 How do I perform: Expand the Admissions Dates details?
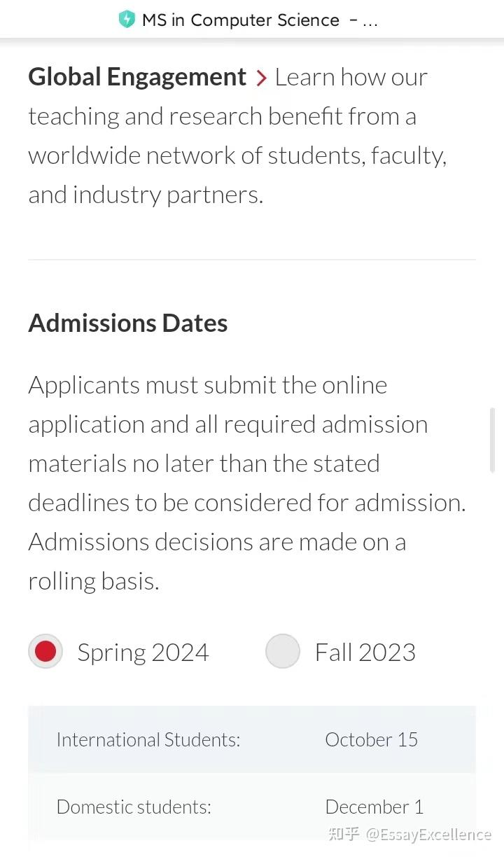[x=127, y=322]
